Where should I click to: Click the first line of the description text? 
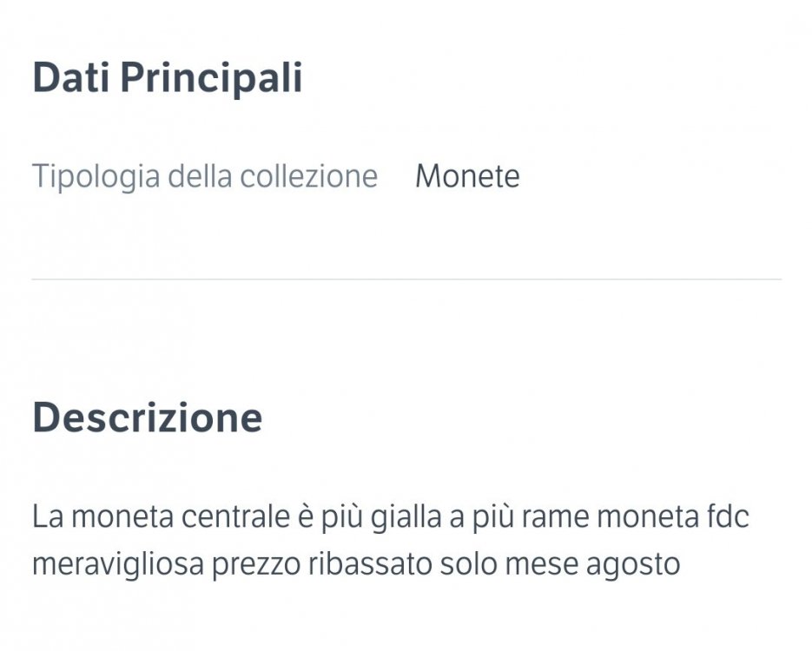391,517
